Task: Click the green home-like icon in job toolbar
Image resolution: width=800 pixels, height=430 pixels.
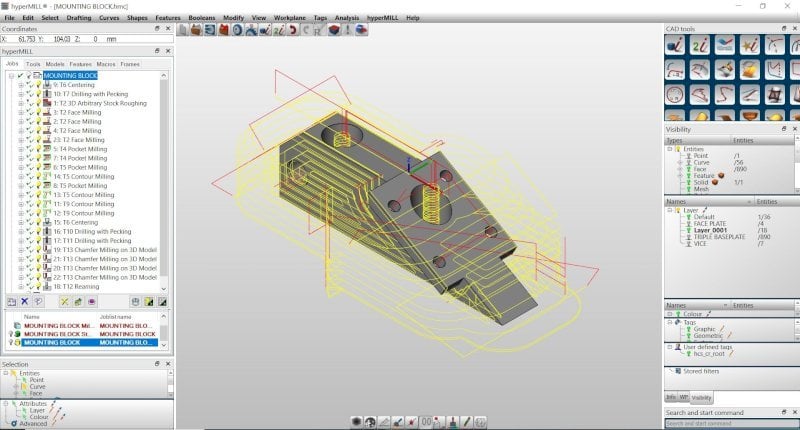Action: (x=78, y=302)
